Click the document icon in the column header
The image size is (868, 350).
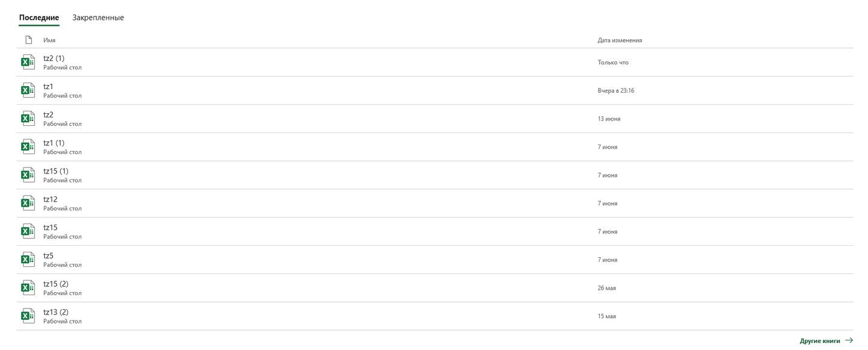tap(28, 40)
